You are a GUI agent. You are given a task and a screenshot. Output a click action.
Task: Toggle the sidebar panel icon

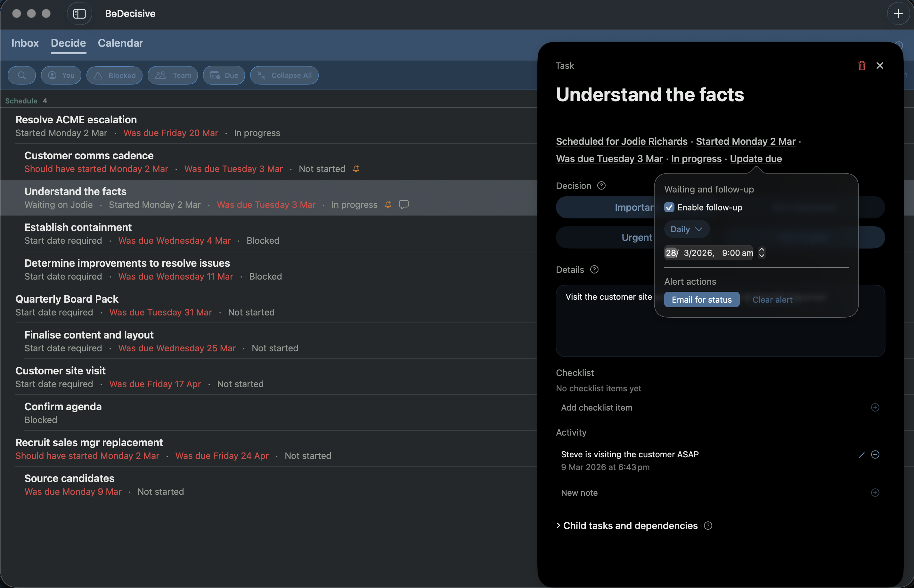(79, 14)
